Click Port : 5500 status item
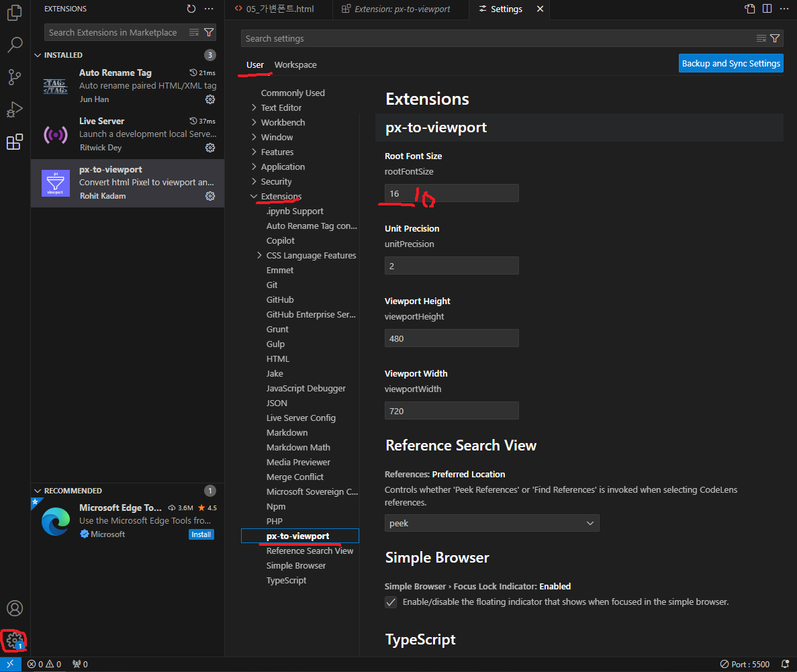The image size is (797, 672). [x=745, y=664]
